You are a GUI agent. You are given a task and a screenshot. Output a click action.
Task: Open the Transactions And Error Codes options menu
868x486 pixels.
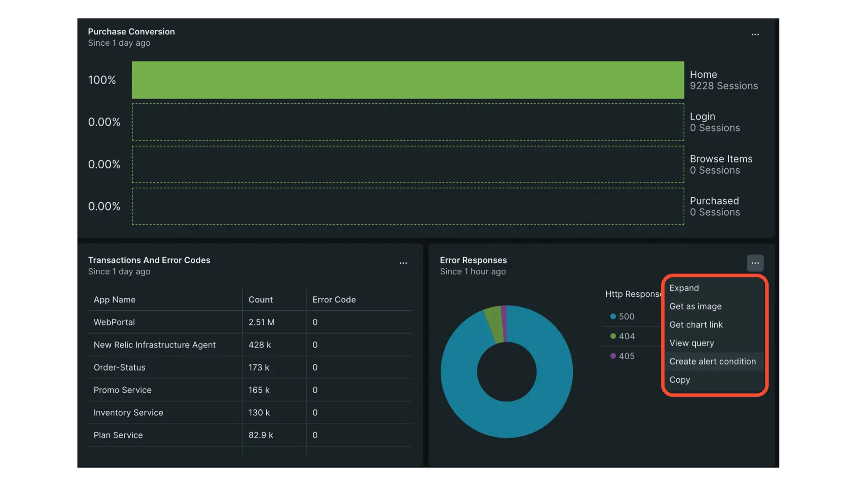[x=403, y=263]
